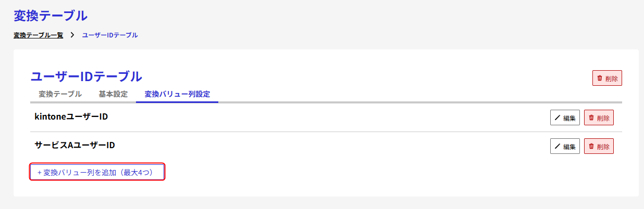Click the trash icon in the サービスAユーザーID row
The width and height of the screenshot is (644, 209).
click(x=591, y=146)
